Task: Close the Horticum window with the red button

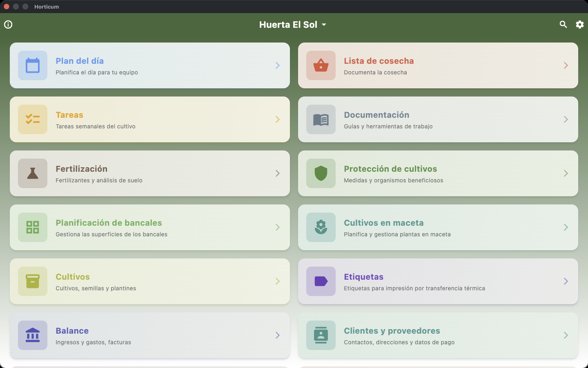Action: coord(7,7)
